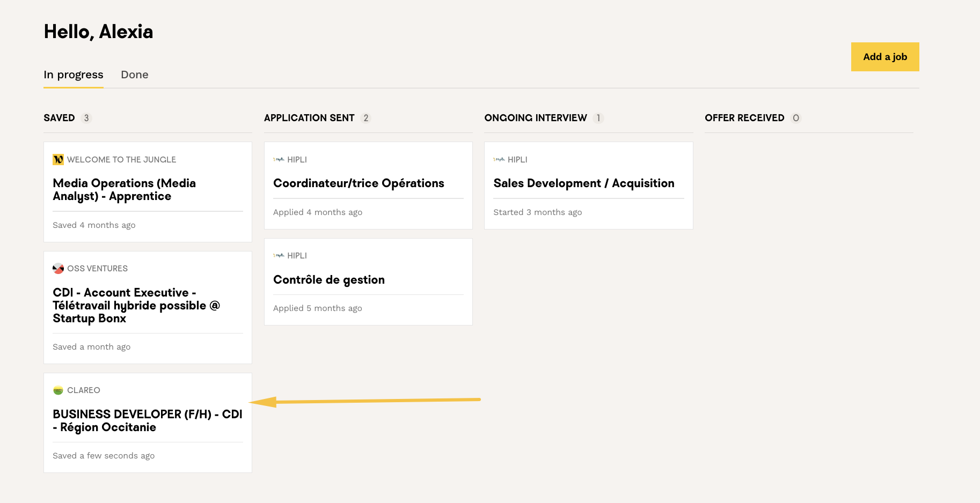The image size is (980, 503).
Task: Click the Offer Received count badge
Action: point(796,118)
